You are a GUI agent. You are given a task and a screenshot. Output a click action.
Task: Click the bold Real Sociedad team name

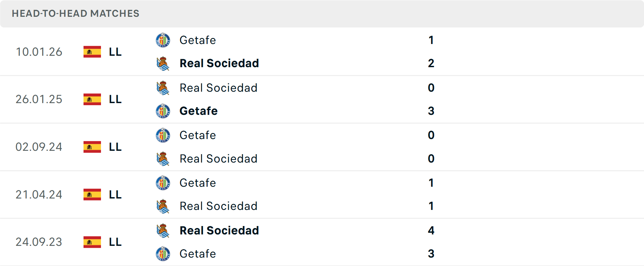219,63
